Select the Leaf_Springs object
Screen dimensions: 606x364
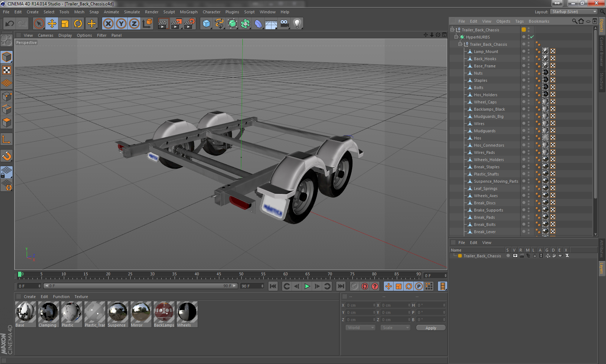point(485,188)
